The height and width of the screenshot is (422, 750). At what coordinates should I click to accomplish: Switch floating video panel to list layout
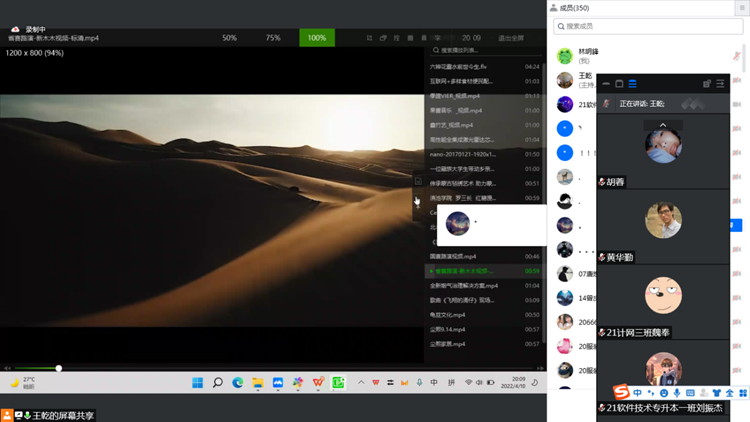tap(632, 84)
